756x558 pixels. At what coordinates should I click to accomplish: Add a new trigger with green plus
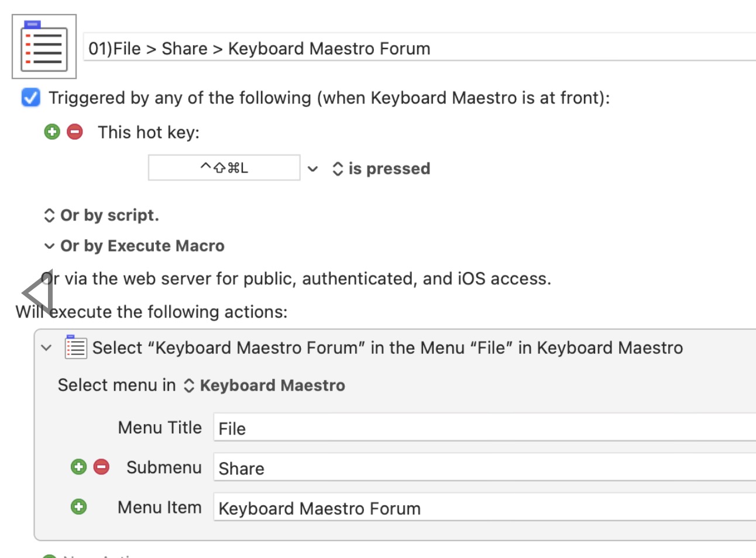52,132
